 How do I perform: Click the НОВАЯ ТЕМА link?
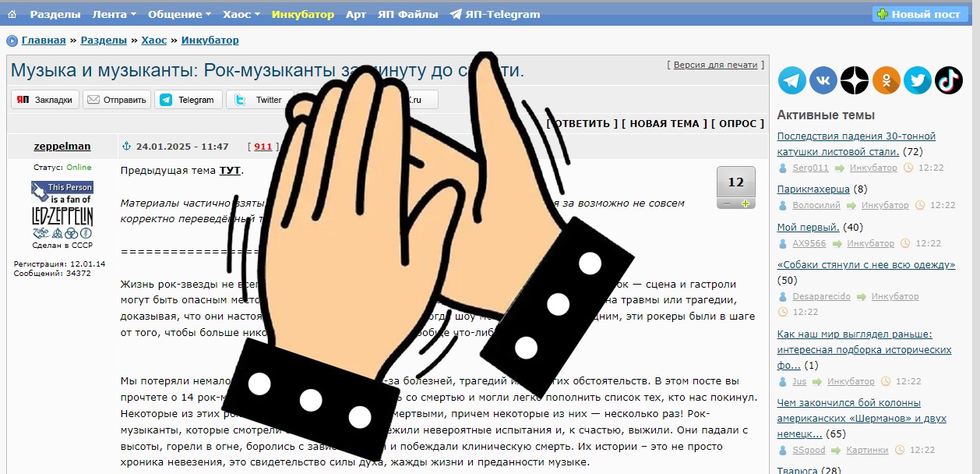point(664,123)
